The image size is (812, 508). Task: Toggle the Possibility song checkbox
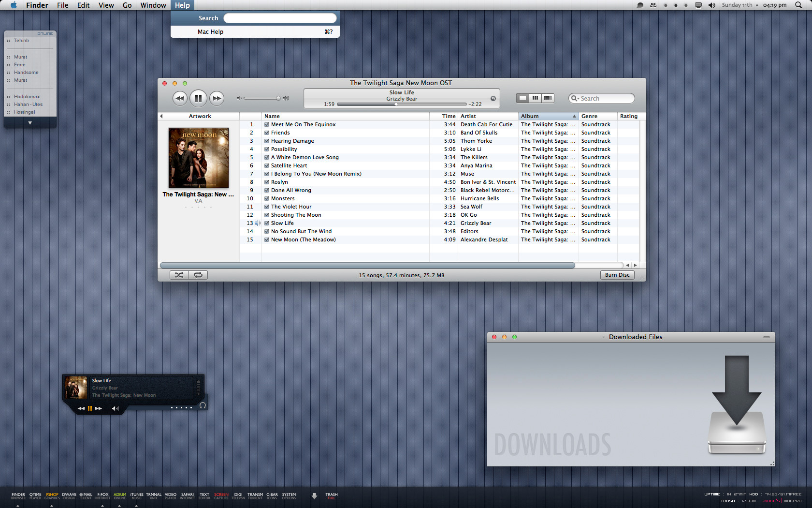coord(266,149)
